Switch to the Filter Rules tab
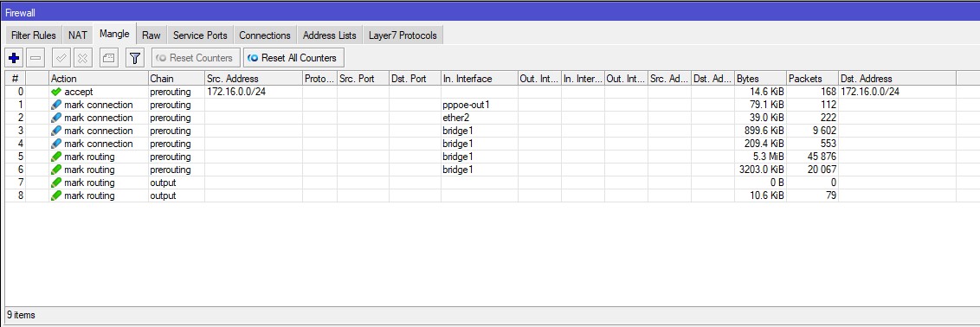 (33, 35)
